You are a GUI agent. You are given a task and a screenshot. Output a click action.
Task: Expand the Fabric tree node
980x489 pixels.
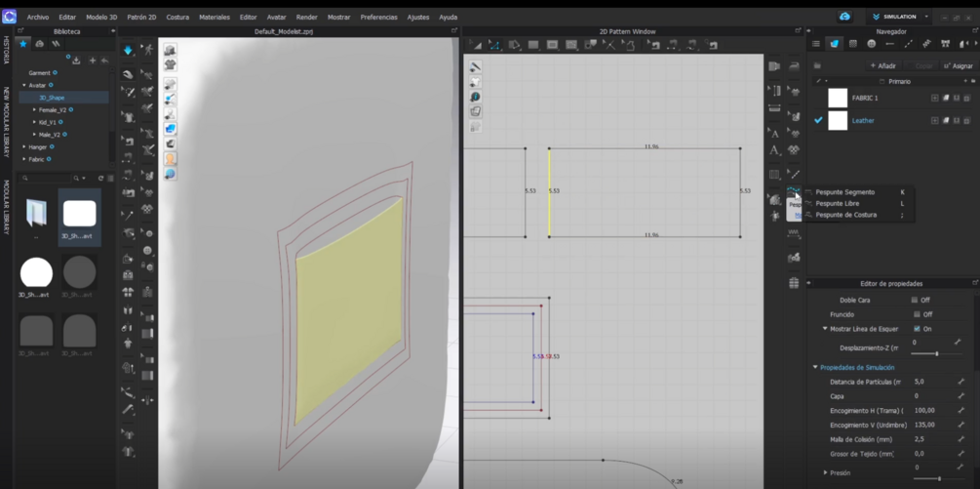pos(24,159)
